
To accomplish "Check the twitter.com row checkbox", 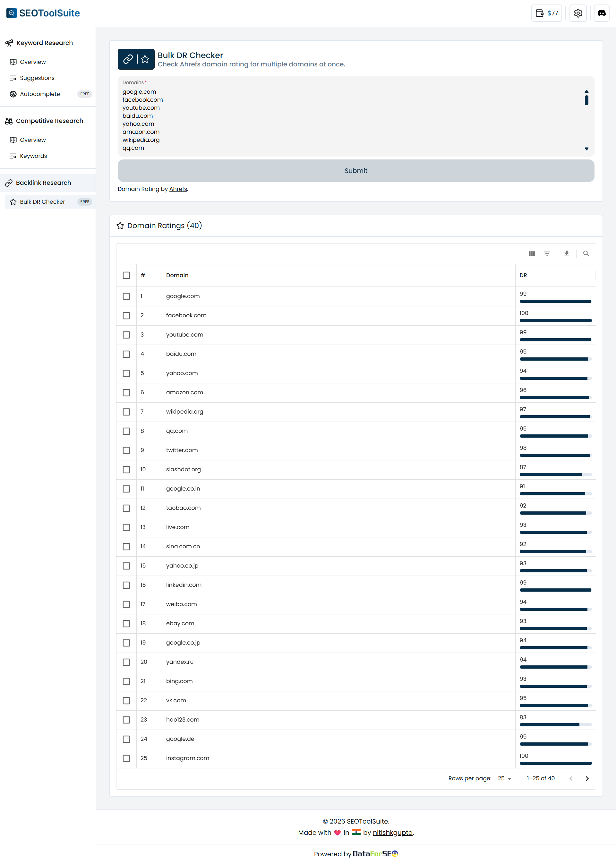I will (x=126, y=450).
